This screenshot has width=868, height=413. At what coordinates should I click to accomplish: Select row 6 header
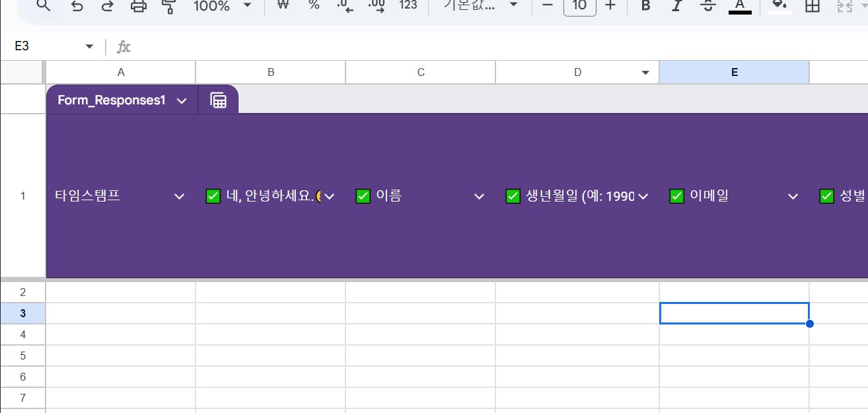[22, 377]
